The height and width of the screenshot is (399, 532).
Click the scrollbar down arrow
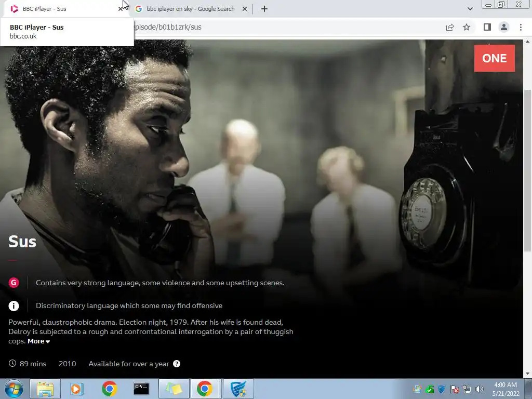pos(527,374)
